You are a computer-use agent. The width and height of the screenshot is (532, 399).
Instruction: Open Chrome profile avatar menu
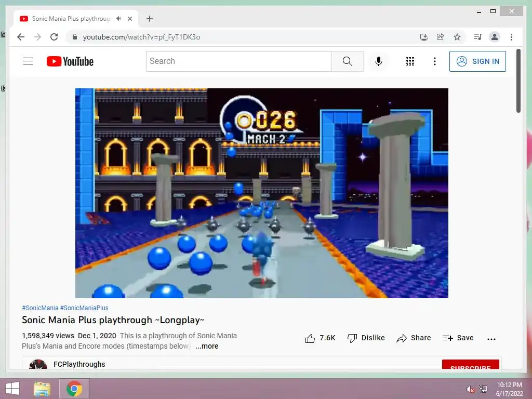tap(495, 37)
